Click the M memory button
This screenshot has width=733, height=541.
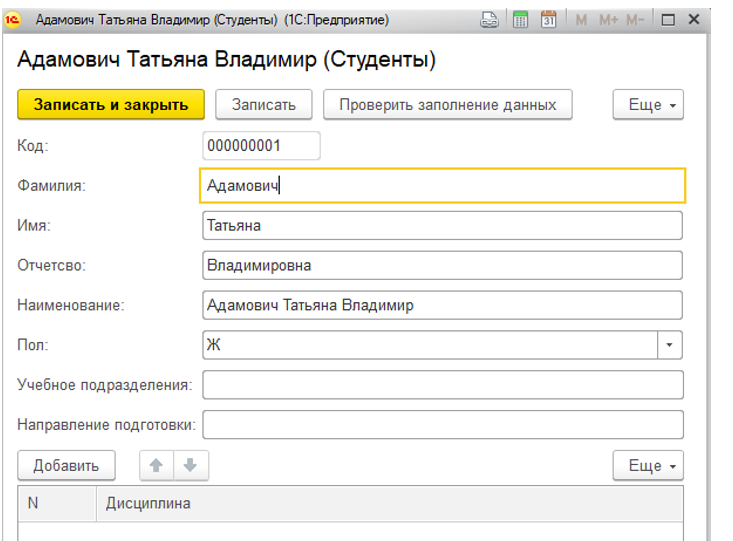click(x=581, y=19)
